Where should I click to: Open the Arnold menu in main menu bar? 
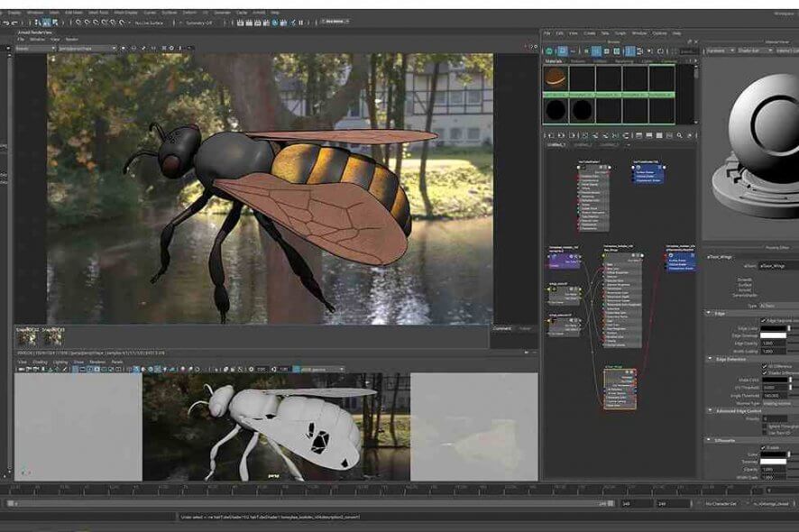tap(259, 13)
